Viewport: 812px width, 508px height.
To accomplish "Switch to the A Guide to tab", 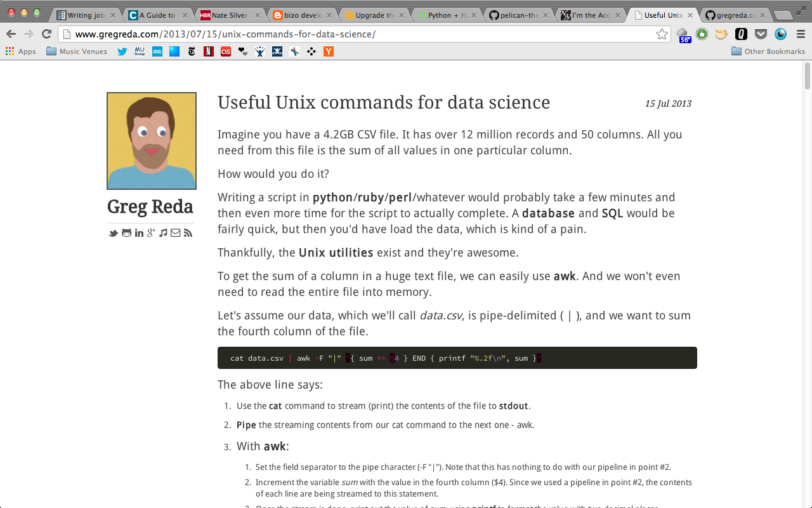I will pos(157,15).
